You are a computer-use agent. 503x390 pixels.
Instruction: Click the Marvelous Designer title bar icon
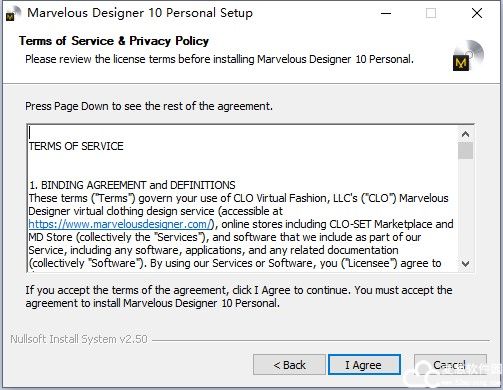point(13,14)
